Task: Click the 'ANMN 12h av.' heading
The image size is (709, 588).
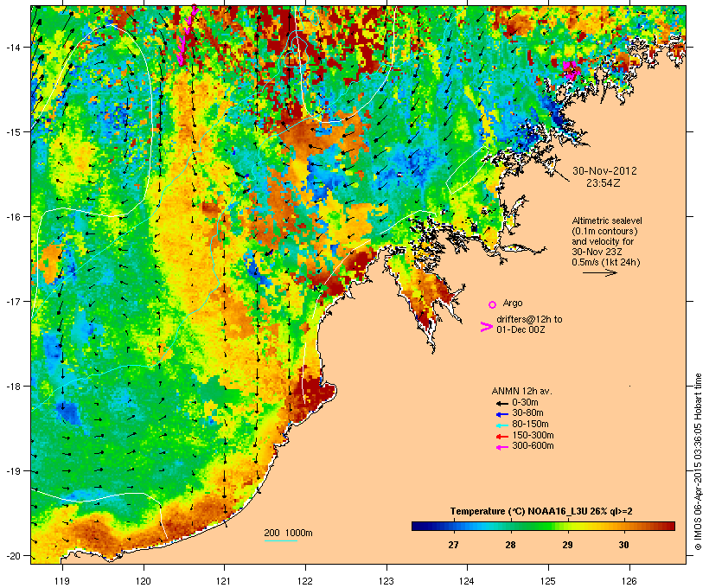Action: tap(521, 391)
